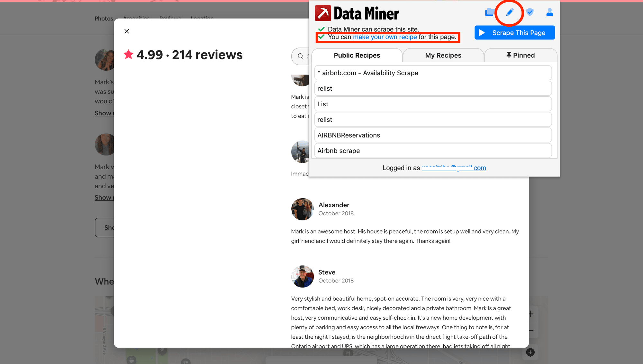Open the Pinned tab

pos(520,55)
